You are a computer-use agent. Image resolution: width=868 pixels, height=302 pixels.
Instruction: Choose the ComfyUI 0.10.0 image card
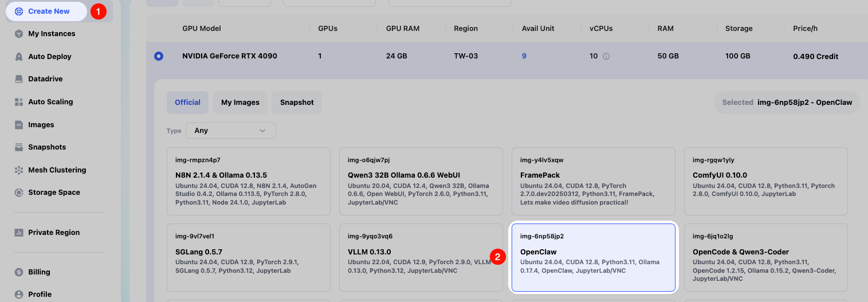pyautogui.click(x=765, y=181)
